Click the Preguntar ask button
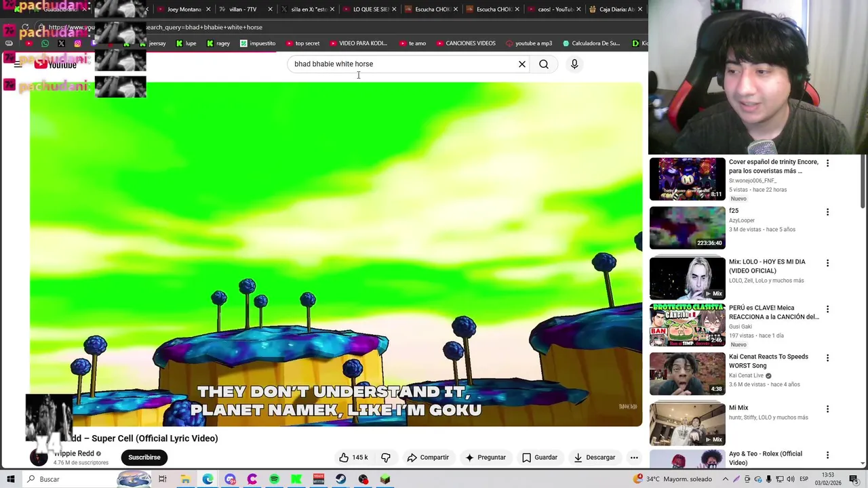Viewport: 868px width, 488px height. (485, 457)
